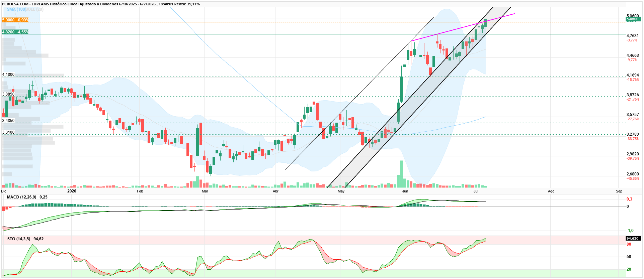Click the 80 overbought level on stochastic axis
This screenshot has width=644, height=279.
[x=629, y=244]
